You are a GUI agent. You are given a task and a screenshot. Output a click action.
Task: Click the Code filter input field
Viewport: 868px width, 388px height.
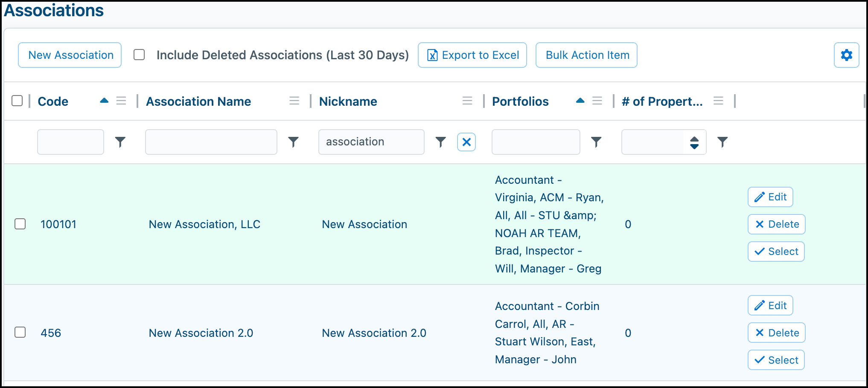pos(71,142)
